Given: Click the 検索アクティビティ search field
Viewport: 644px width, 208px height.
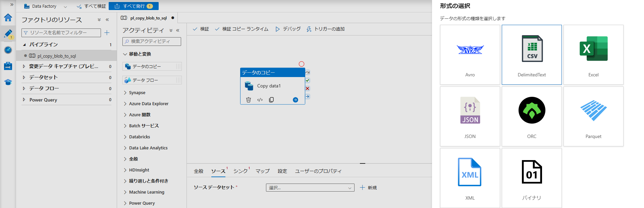Looking at the screenshot, I should [152, 42].
